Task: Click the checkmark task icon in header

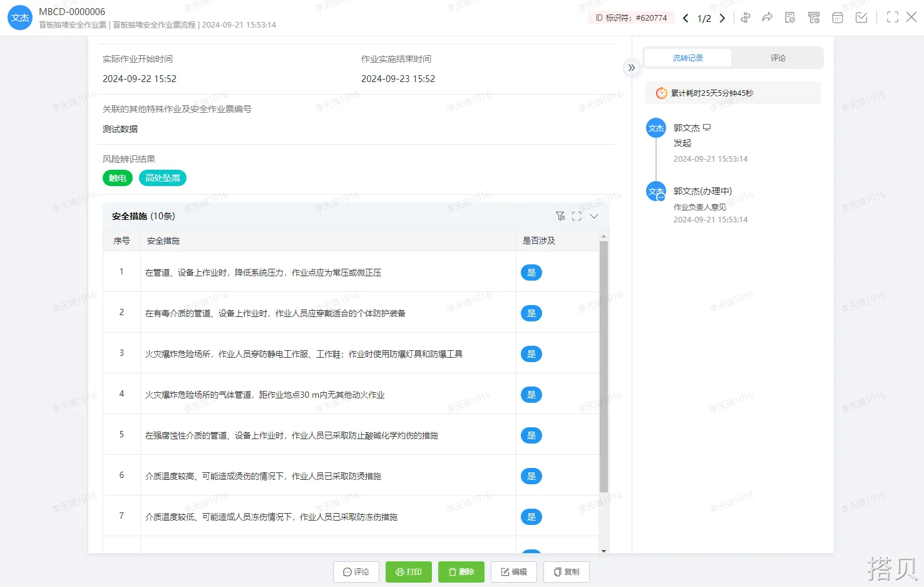Action: (861, 18)
